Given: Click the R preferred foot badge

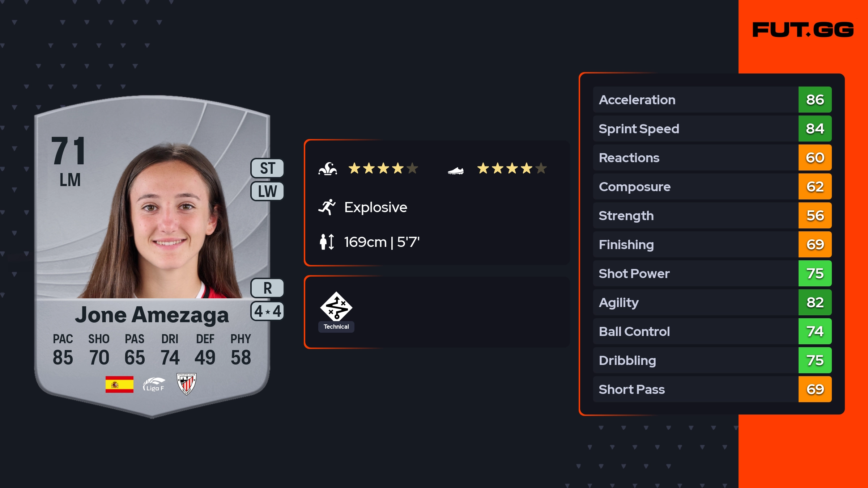Looking at the screenshot, I should point(267,288).
